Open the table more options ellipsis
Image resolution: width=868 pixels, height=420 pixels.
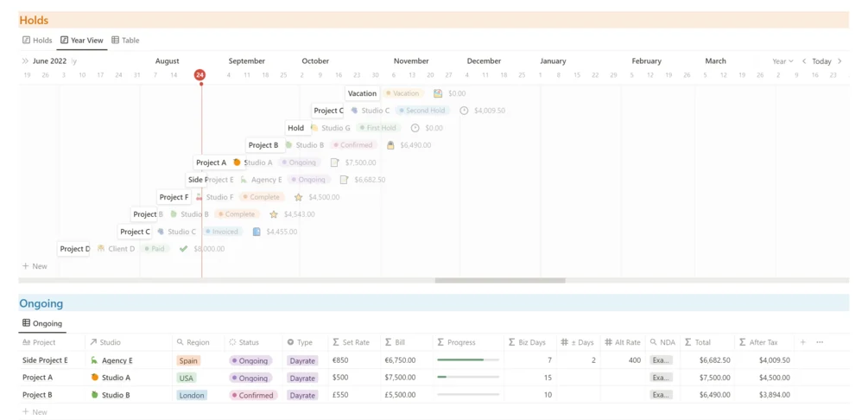(820, 342)
